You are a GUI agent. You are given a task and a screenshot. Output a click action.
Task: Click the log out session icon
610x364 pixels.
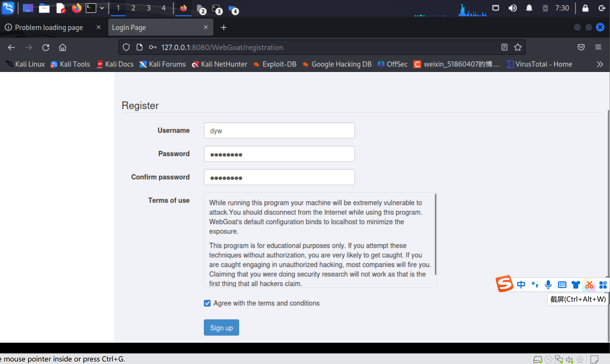601,8
